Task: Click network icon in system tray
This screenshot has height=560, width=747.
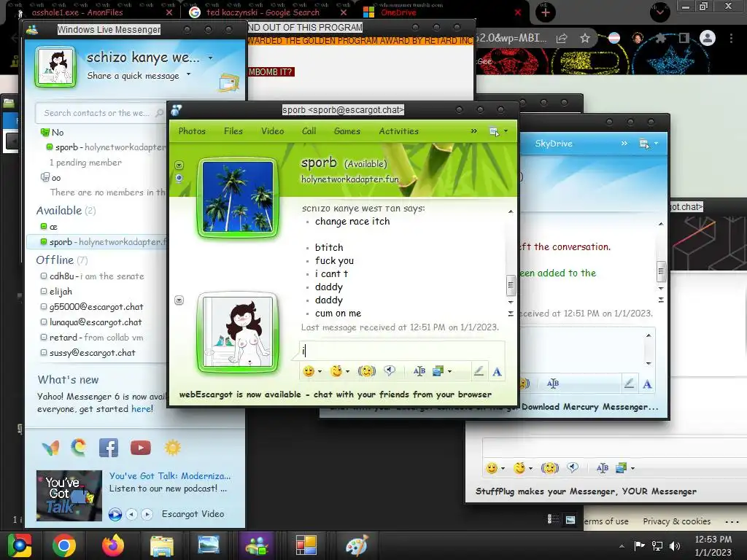Action: point(657,545)
